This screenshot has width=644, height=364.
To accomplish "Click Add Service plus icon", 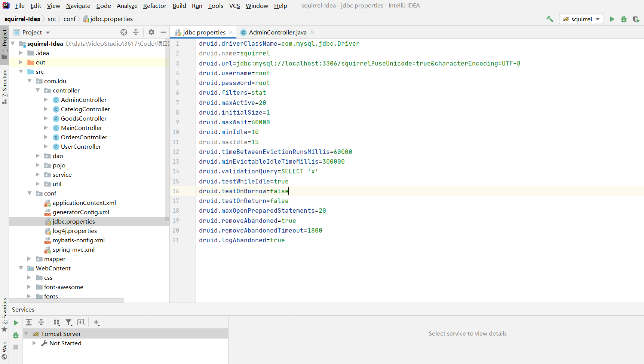I will [x=96, y=322].
